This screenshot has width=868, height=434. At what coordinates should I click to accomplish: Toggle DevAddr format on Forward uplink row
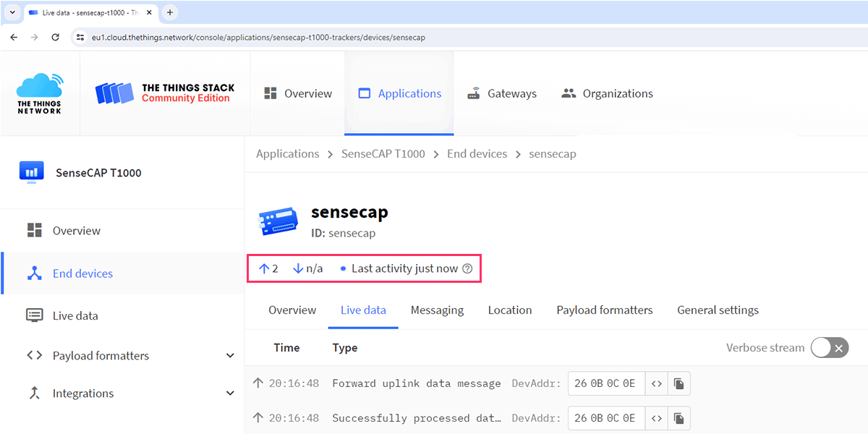tap(657, 383)
